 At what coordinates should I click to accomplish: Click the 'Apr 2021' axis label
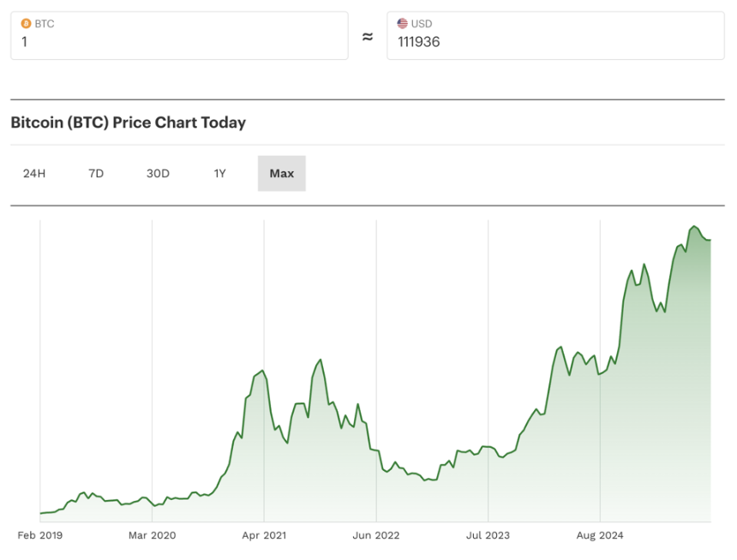[264, 535]
